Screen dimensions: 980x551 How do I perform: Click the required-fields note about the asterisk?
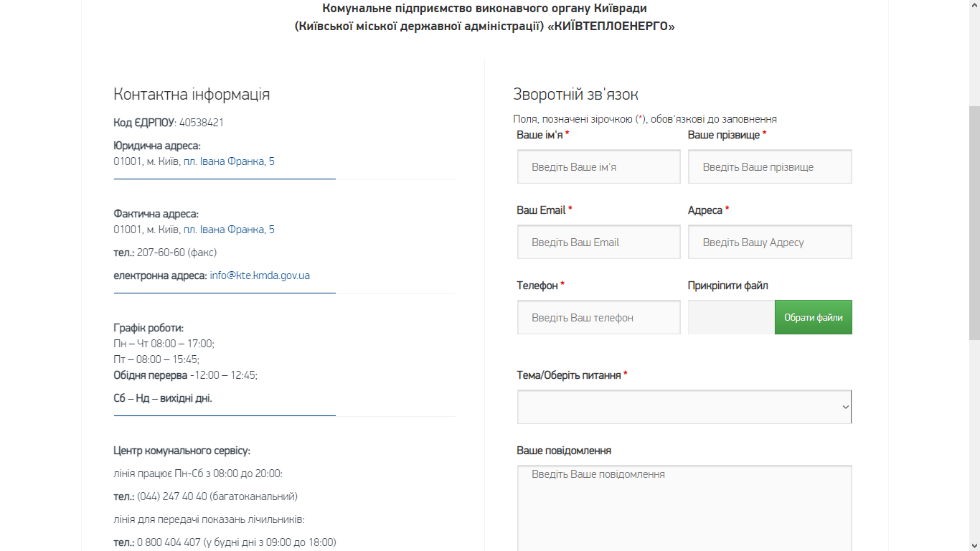645,119
